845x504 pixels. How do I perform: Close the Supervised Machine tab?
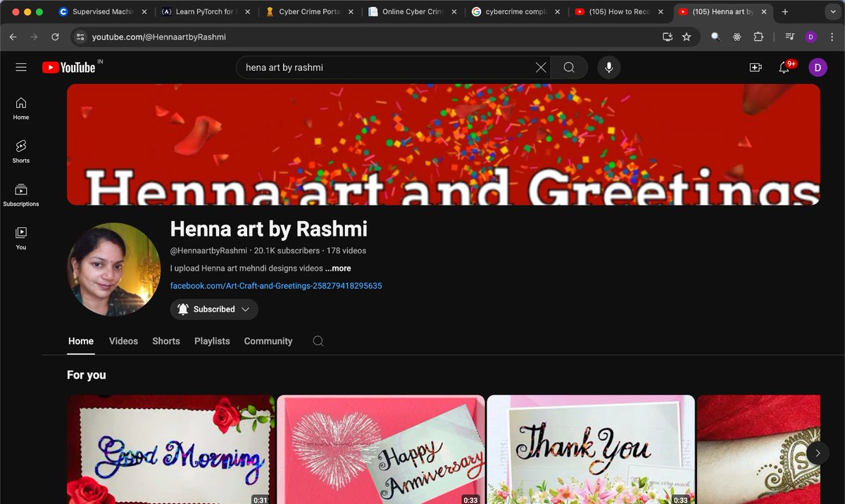144,12
